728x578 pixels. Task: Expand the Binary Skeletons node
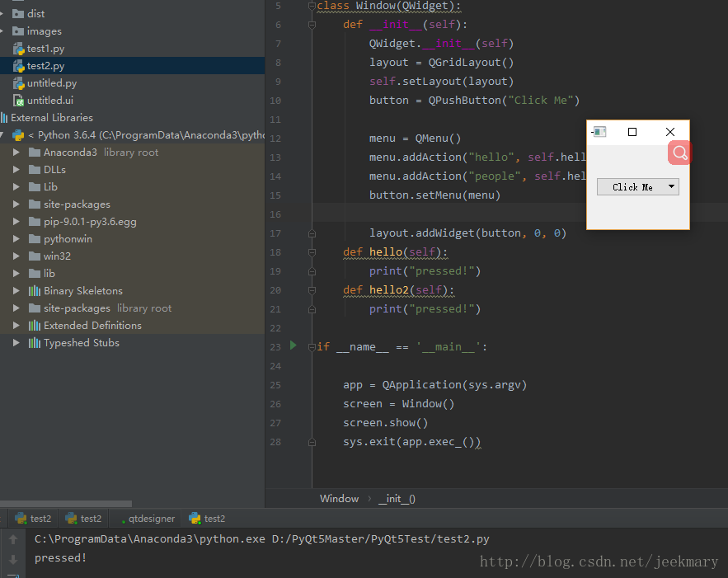16,291
